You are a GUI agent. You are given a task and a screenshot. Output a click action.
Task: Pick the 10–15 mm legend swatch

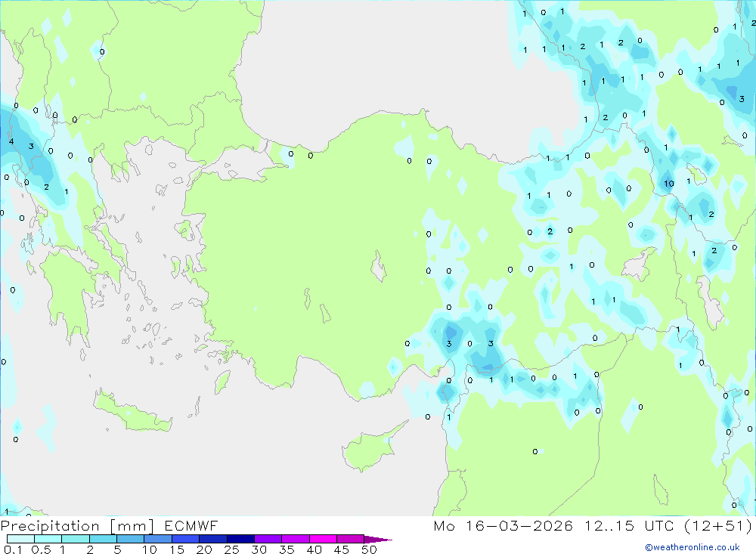[x=158, y=539]
